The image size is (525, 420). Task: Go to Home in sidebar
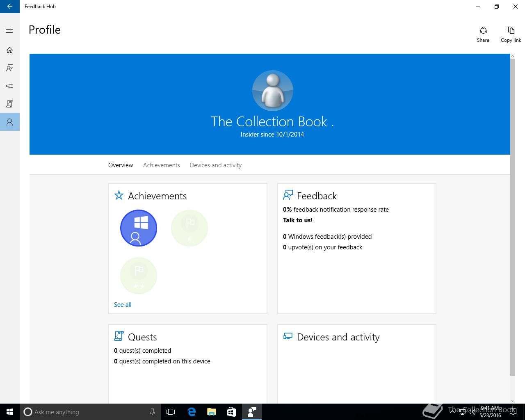[10, 50]
